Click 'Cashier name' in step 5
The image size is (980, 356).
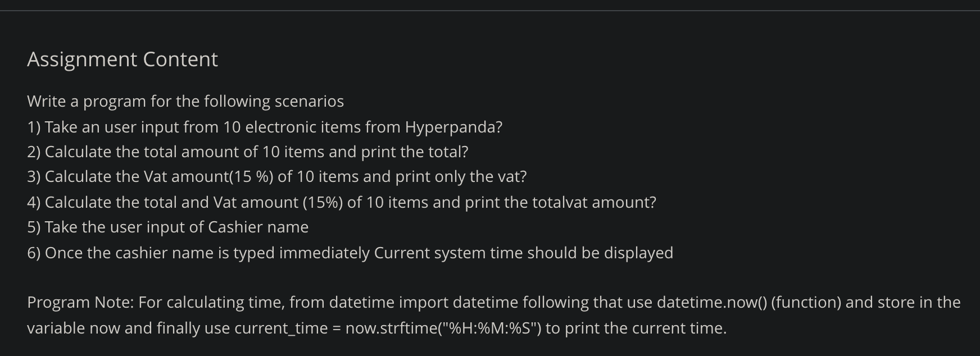[258, 227]
